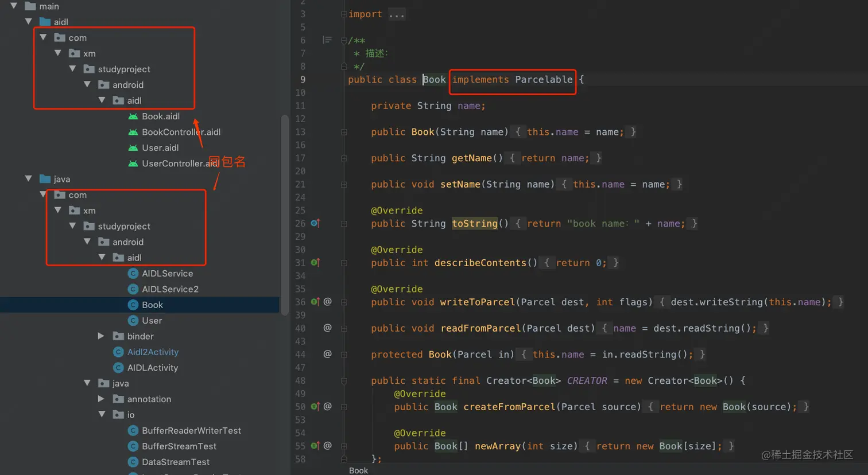Click the CREATOR constant in code
The width and height of the screenshot is (868, 475).
click(587, 380)
